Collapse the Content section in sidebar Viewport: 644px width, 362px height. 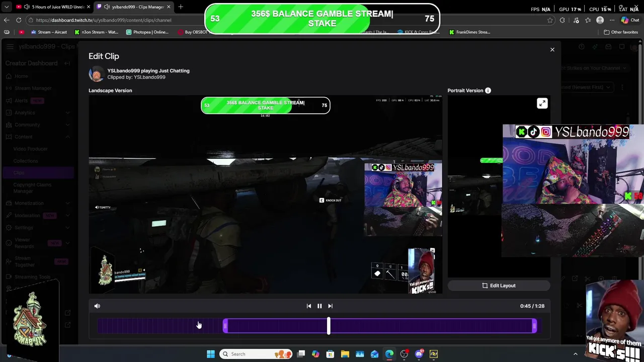point(67,137)
